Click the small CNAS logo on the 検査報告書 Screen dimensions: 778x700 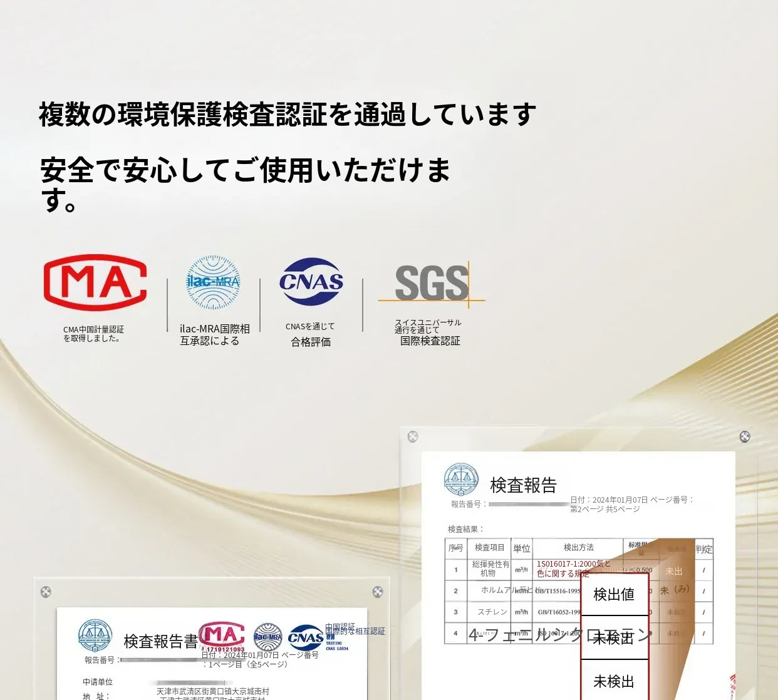point(306,638)
